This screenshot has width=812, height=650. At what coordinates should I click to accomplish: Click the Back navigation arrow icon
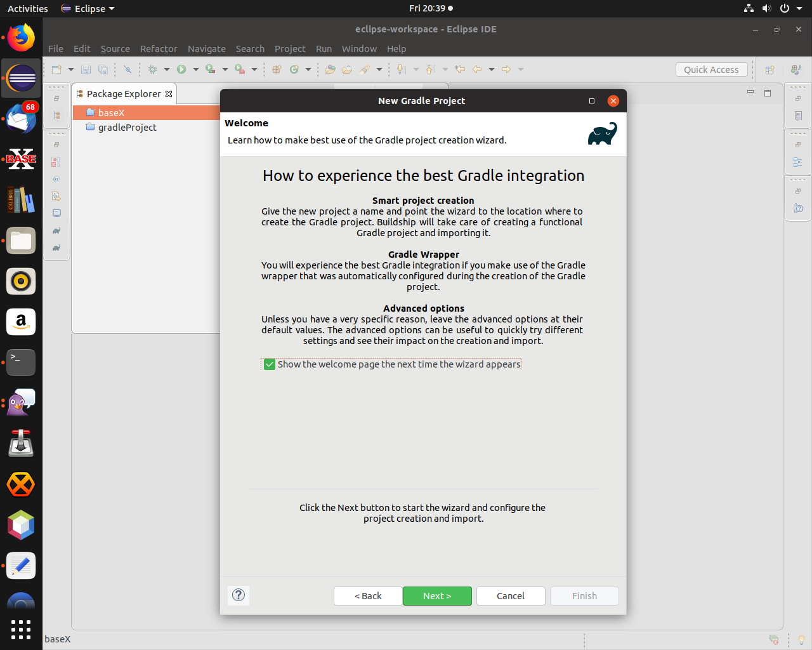click(477, 69)
